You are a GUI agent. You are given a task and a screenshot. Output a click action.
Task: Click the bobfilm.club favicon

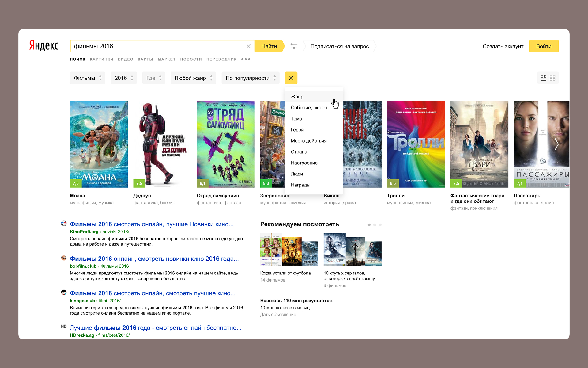pos(64,258)
